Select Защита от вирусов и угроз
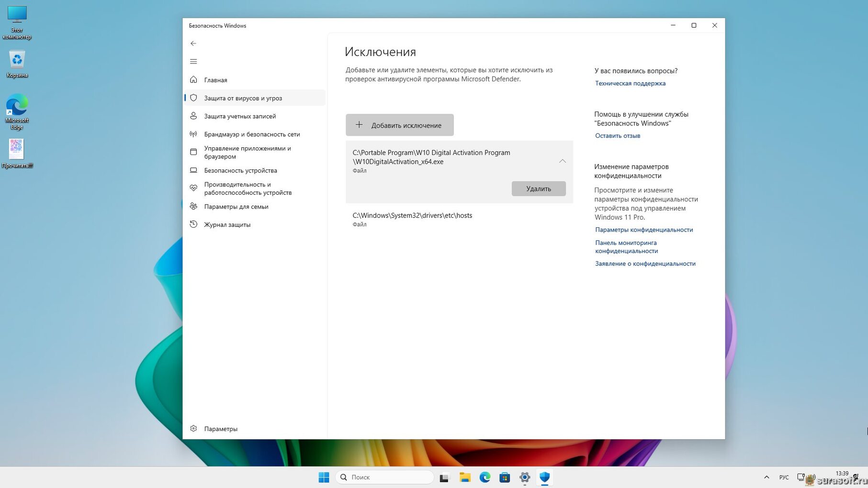868x488 pixels. [x=243, y=98]
